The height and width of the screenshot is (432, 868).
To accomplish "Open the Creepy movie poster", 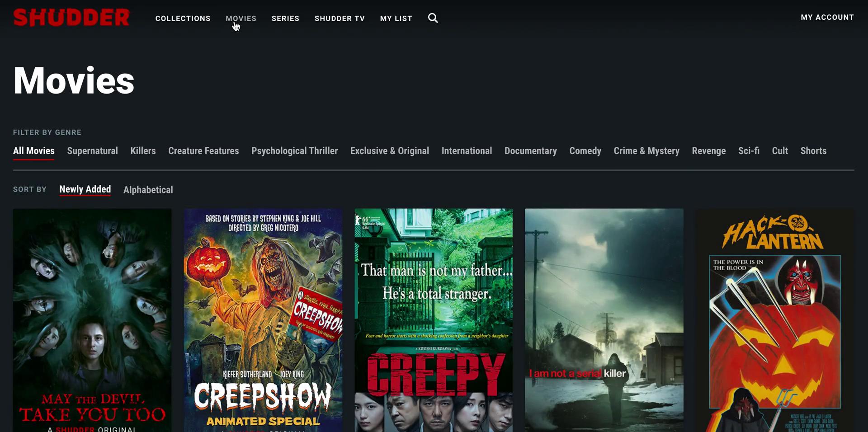I will pos(434,320).
